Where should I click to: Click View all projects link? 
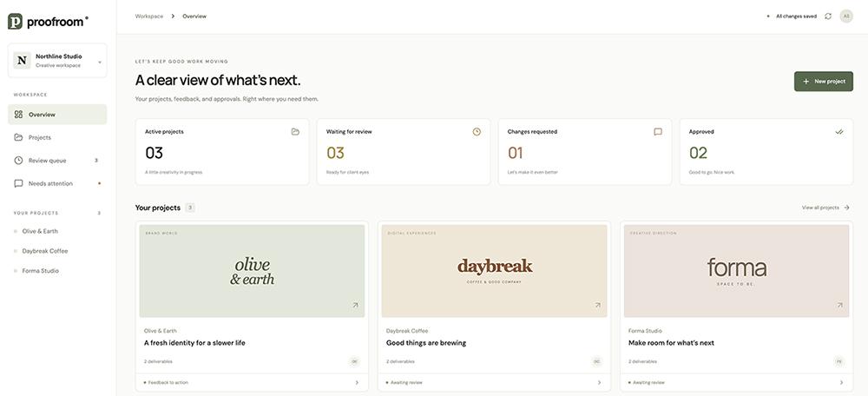825,208
